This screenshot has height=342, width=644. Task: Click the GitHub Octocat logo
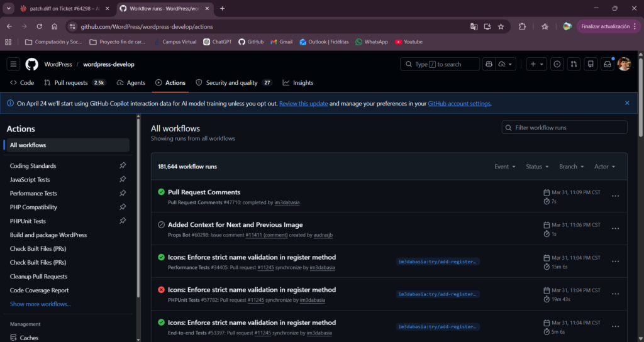click(x=31, y=64)
